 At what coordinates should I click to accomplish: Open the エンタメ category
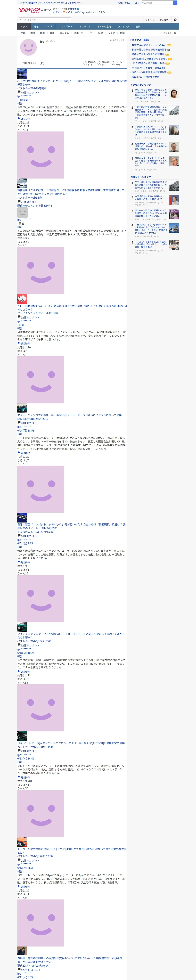point(64,33)
